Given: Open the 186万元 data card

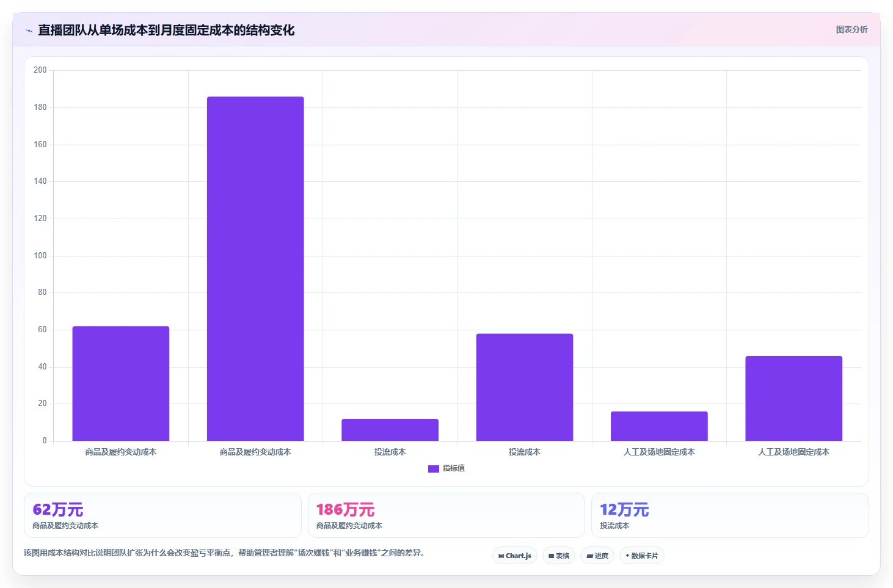Looking at the screenshot, I should [447, 515].
